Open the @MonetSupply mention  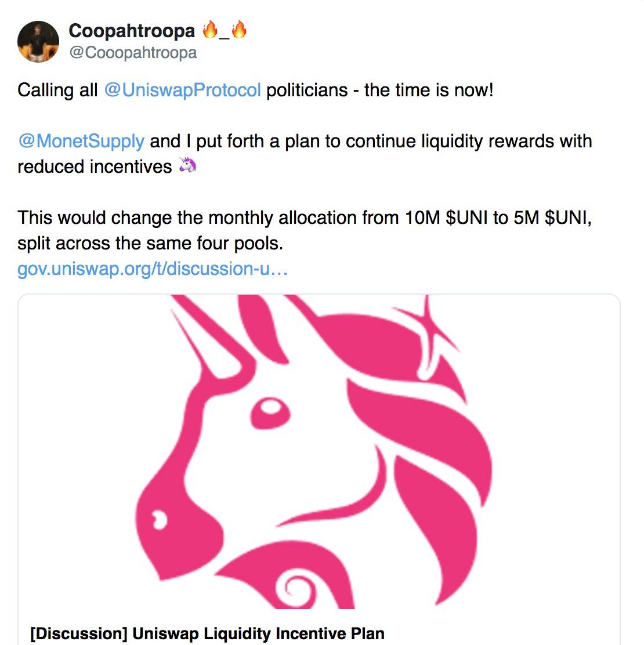point(81,141)
